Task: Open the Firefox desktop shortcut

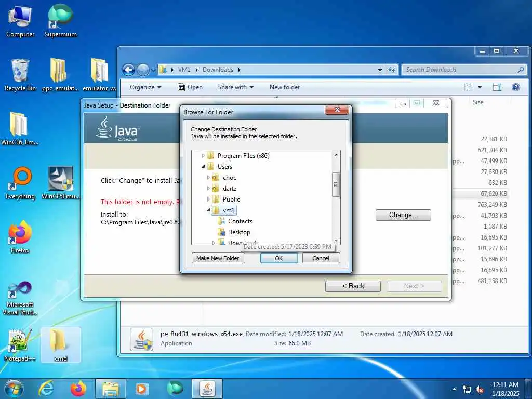Action: pyautogui.click(x=20, y=237)
